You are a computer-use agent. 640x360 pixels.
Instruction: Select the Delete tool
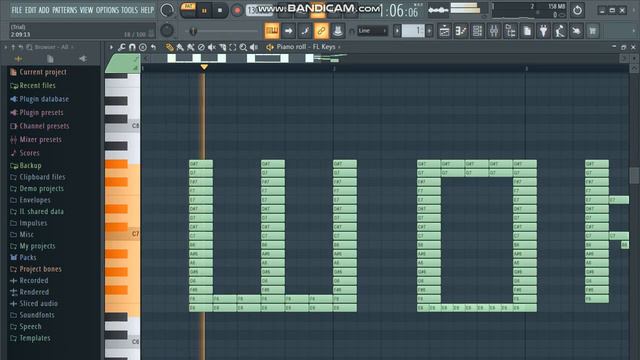click(x=201, y=47)
